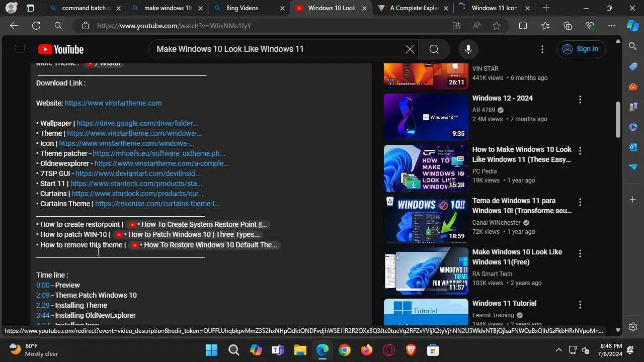Show hidden system tray icons chevron
The image size is (644, 362).
coord(558,350)
